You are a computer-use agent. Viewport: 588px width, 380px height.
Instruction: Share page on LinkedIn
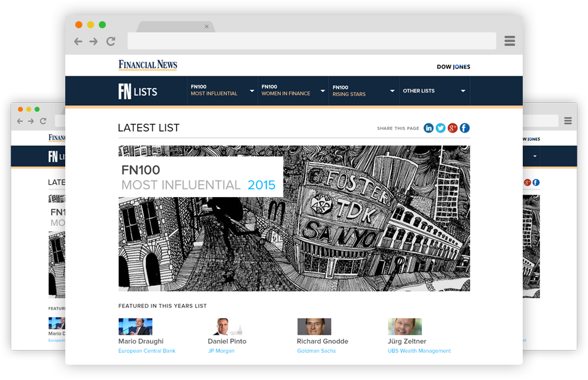coord(428,128)
